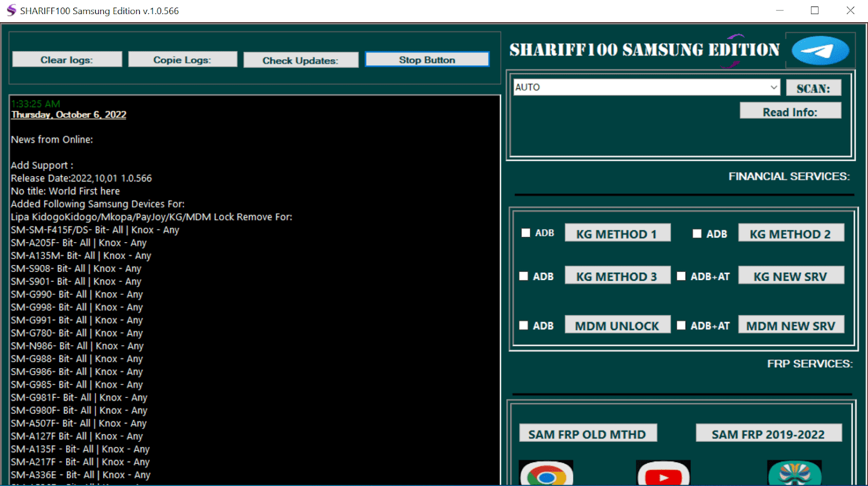Click the Stop Button
Screen dimensions: 868x486
click(x=427, y=59)
